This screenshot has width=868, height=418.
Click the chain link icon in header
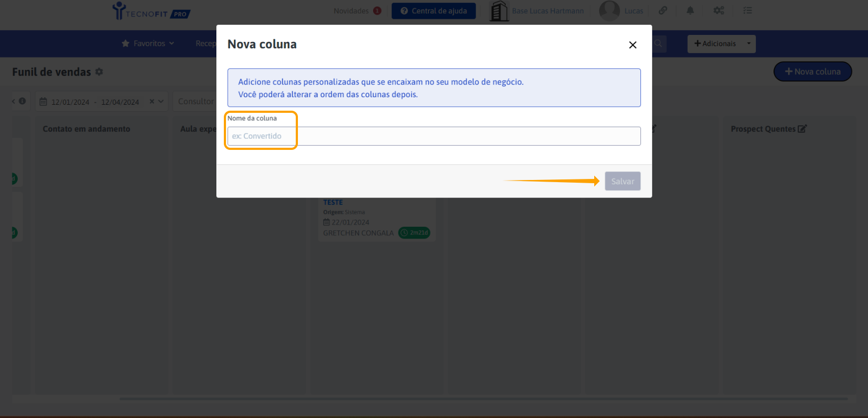click(x=663, y=10)
